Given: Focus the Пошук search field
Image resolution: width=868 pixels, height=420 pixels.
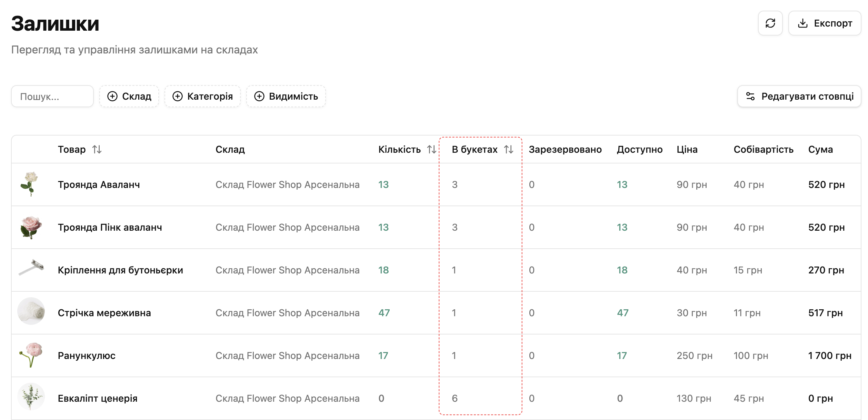Looking at the screenshot, I should coord(52,96).
